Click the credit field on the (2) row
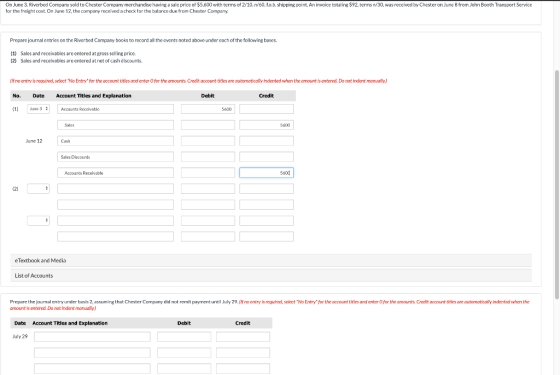This screenshot has width=560, height=375. coord(266,189)
